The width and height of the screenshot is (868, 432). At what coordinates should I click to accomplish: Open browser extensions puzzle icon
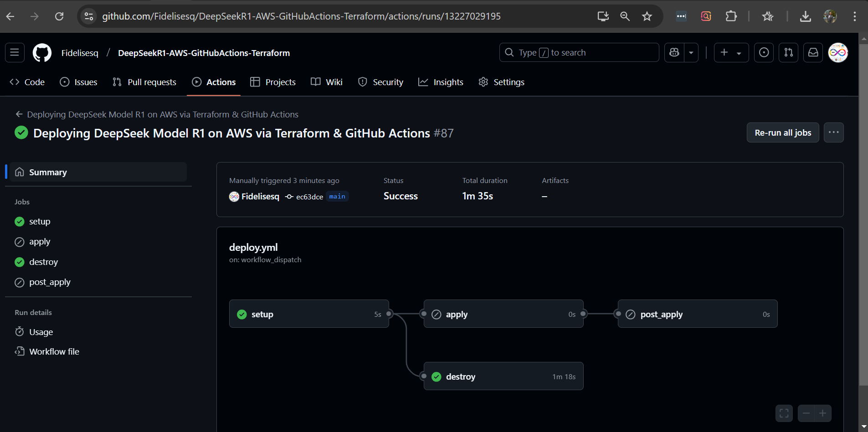tap(731, 16)
